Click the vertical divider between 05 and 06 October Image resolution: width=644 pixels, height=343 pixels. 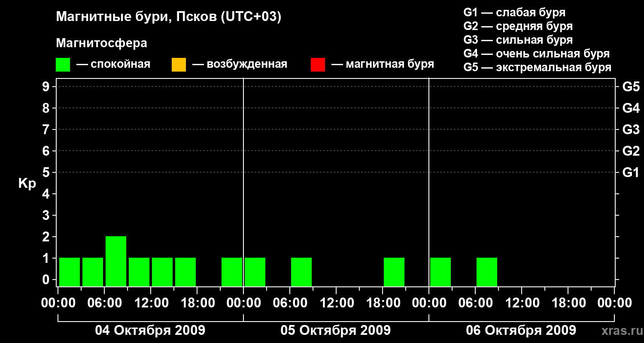click(x=429, y=182)
